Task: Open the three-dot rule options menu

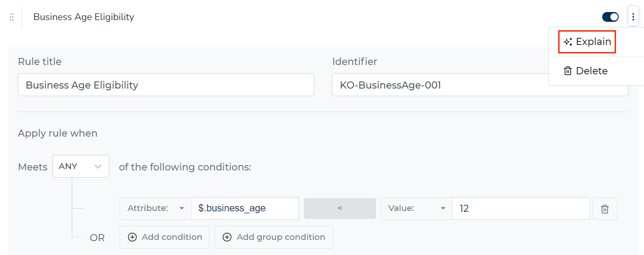Action: [x=633, y=17]
